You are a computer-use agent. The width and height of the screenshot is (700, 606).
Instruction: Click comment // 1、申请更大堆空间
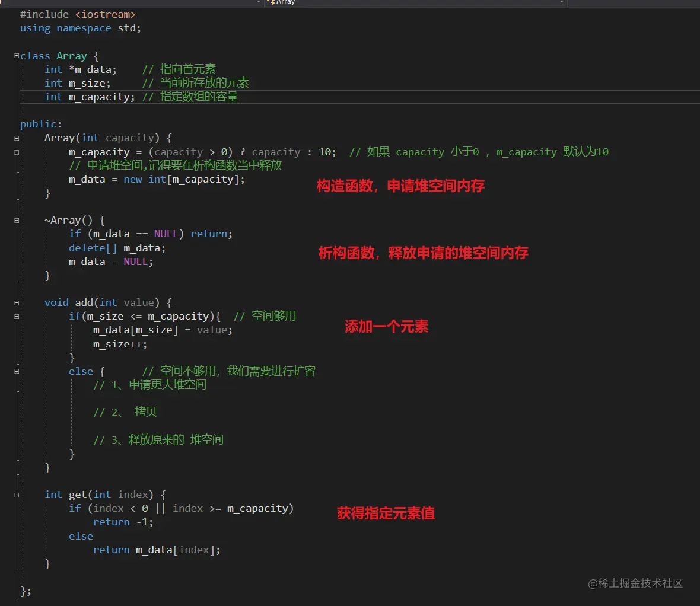[x=149, y=385]
